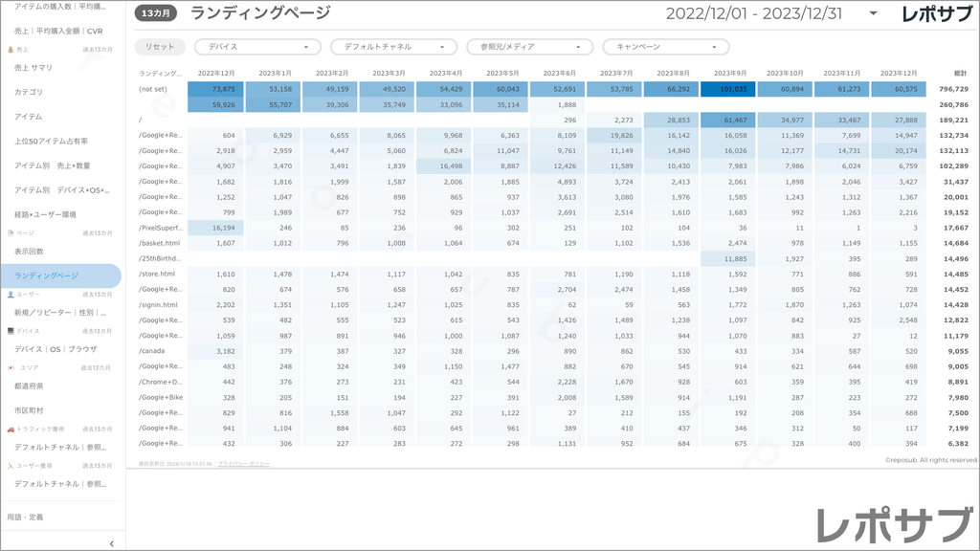Open the date range picker arrow
980x551 pixels.
pos(873,13)
